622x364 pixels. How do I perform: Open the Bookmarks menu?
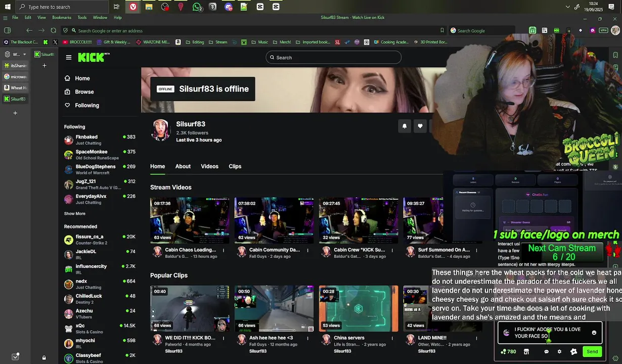[62, 18]
